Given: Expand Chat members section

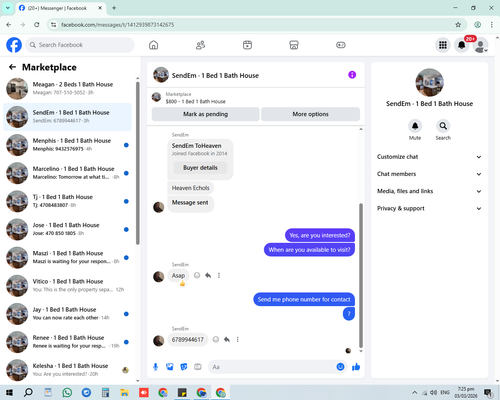Looking at the screenshot, I should tap(429, 174).
